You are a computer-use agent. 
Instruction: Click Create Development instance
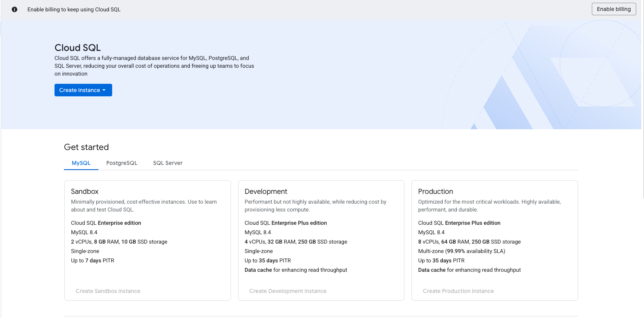[288, 291]
